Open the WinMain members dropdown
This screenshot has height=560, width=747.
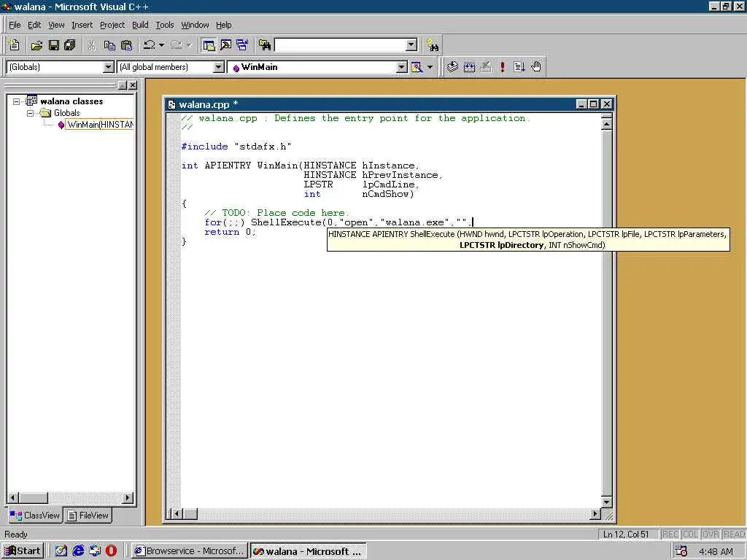(x=402, y=67)
